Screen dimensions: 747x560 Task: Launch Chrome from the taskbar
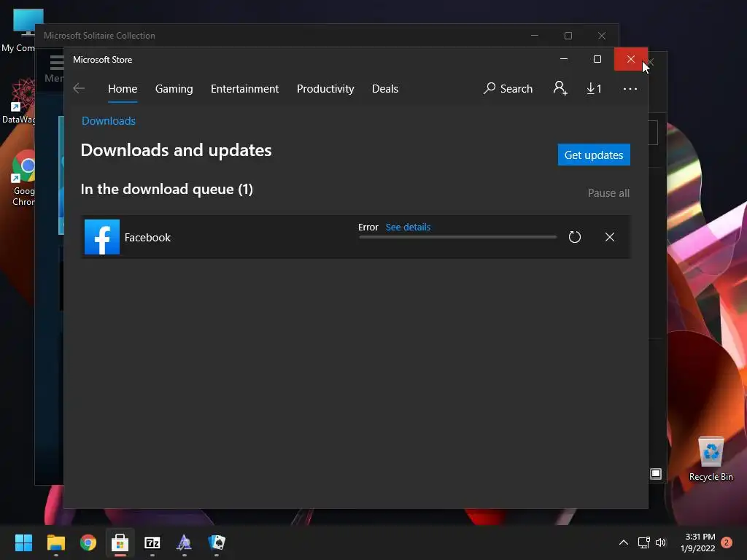tap(88, 542)
